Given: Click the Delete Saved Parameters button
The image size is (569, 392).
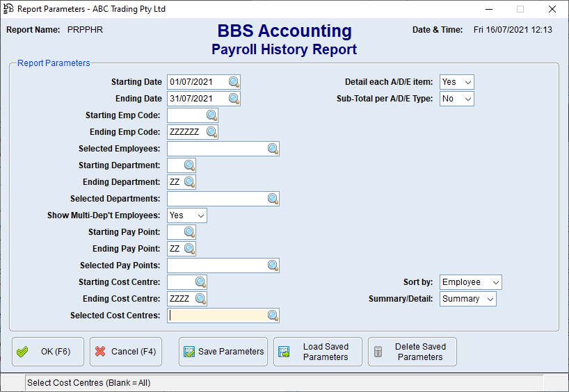Looking at the screenshot, I should coord(412,352).
